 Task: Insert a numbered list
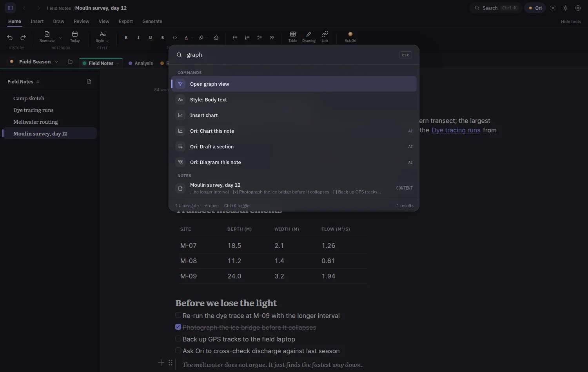pyautogui.click(x=247, y=38)
